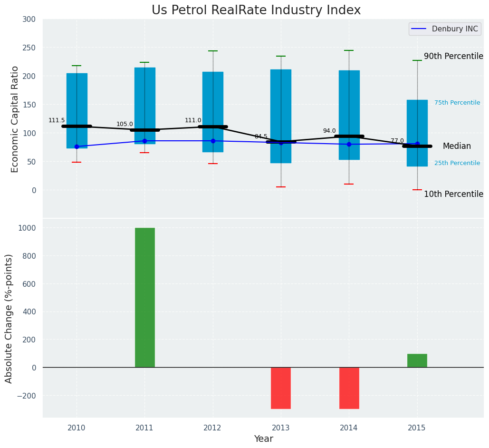Click the 25th Percentile annotation text
This screenshot has height=448, width=489.
457,163
